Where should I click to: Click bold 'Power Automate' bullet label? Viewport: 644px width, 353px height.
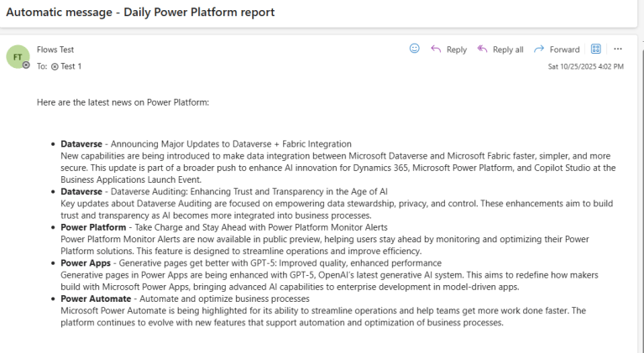tap(96, 298)
